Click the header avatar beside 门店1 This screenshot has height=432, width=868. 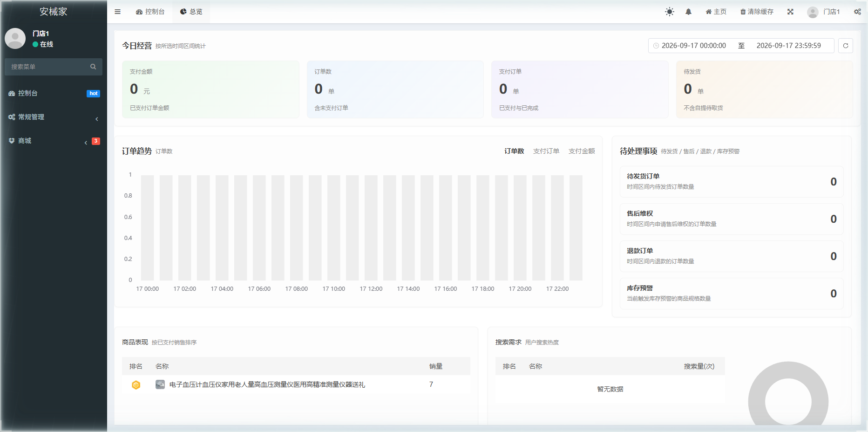point(813,12)
